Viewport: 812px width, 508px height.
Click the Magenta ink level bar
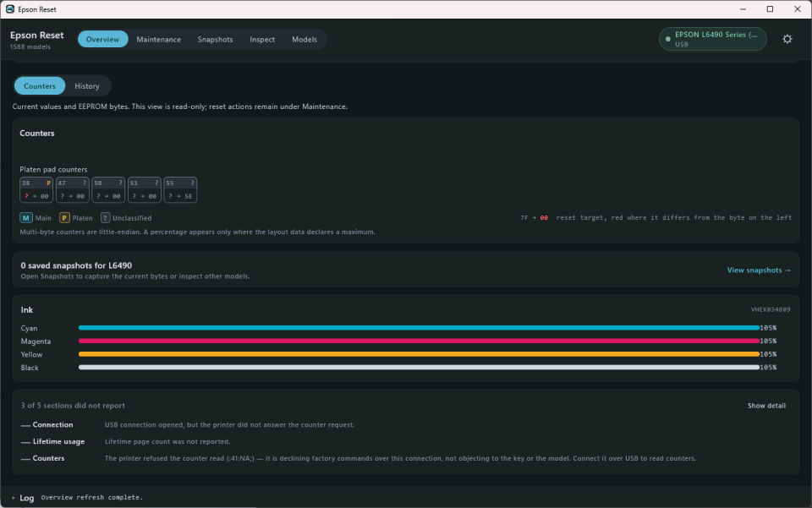[419, 341]
